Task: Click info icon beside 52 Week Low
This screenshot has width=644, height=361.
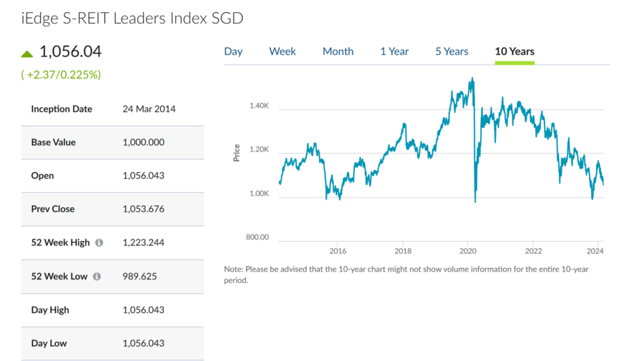Action: 97,277
